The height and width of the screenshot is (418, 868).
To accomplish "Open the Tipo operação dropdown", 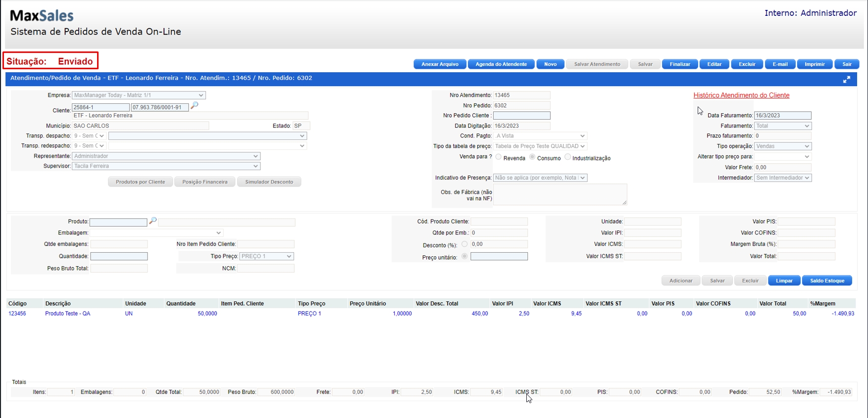I will (783, 146).
